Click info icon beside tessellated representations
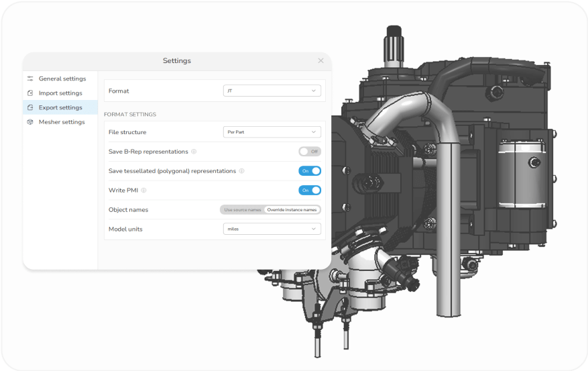The image size is (588, 371). 242,171
